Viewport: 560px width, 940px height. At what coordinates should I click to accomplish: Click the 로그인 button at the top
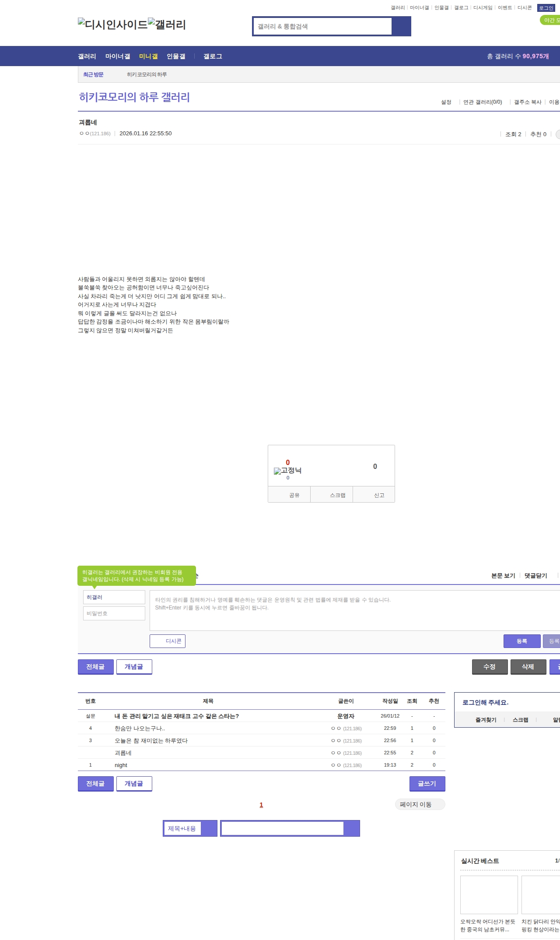tap(546, 8)
